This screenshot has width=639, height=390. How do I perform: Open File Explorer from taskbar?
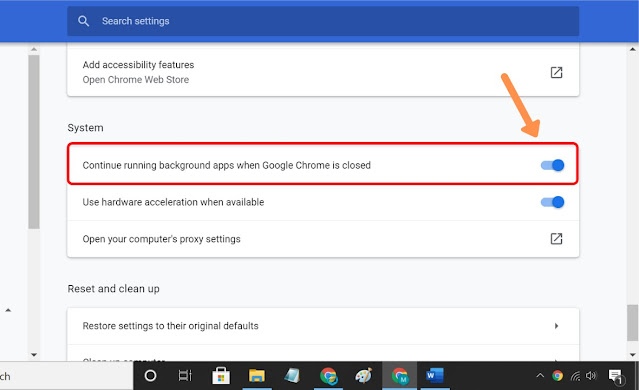(257, 376)
